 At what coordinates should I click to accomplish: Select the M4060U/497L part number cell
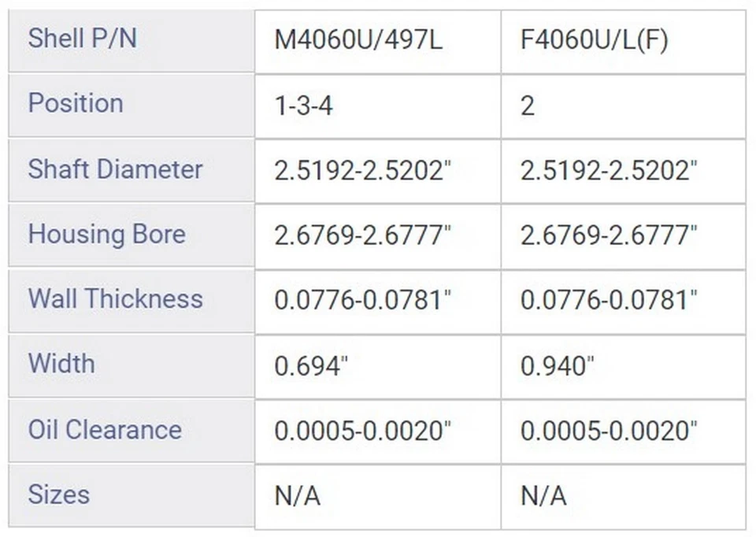click(x=358, y=41)
